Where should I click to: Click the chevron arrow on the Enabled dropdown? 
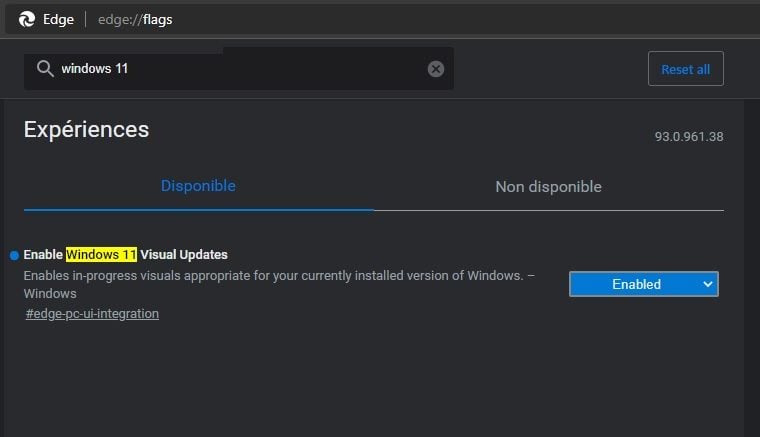[708, 284]
